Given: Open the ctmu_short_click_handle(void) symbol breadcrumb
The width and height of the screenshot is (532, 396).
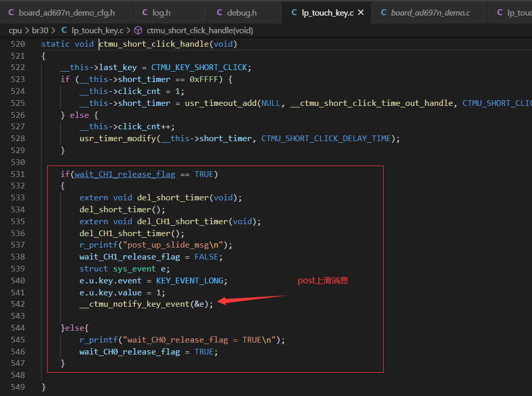Looking at the screenshot, I should pyautogui.click(x=200, y=31).
